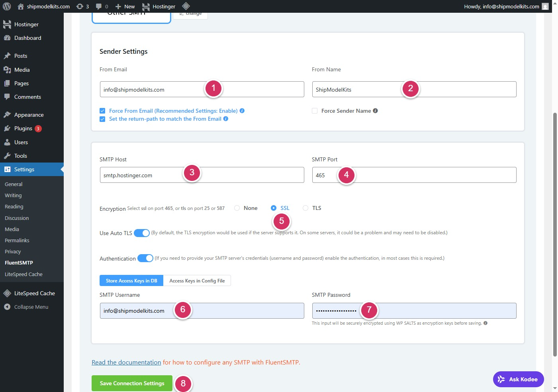Click the WordPress logo in admin bar
This screenshot has height=392, width=558.
pos(7,6)
